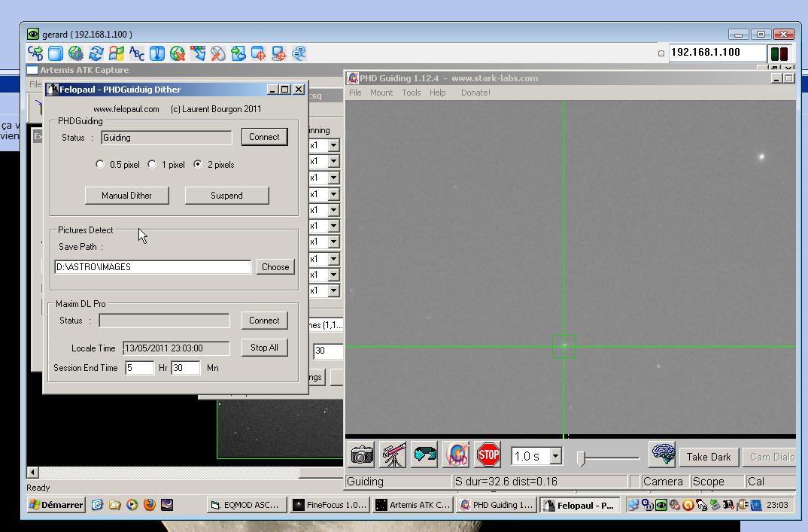Viewport: 808px width, 532px height.
Task: Click the green eye VNC tray icon
Action: [661, 505]
